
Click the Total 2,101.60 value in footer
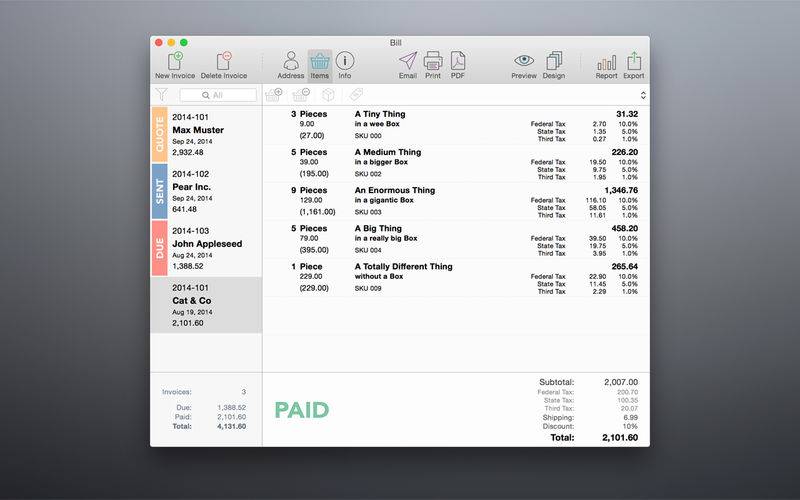click(620, 438)
